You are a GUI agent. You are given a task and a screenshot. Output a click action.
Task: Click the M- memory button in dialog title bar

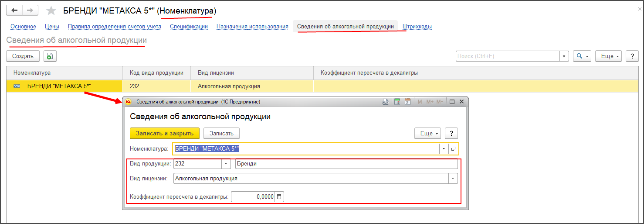point(440,102)
